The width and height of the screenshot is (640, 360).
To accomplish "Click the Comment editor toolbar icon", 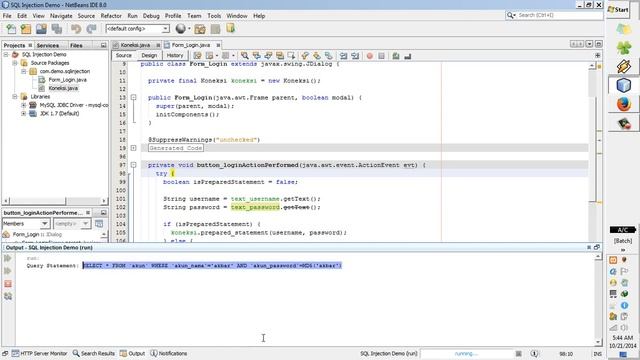I will pyautogui.click(x=396, y=56).
